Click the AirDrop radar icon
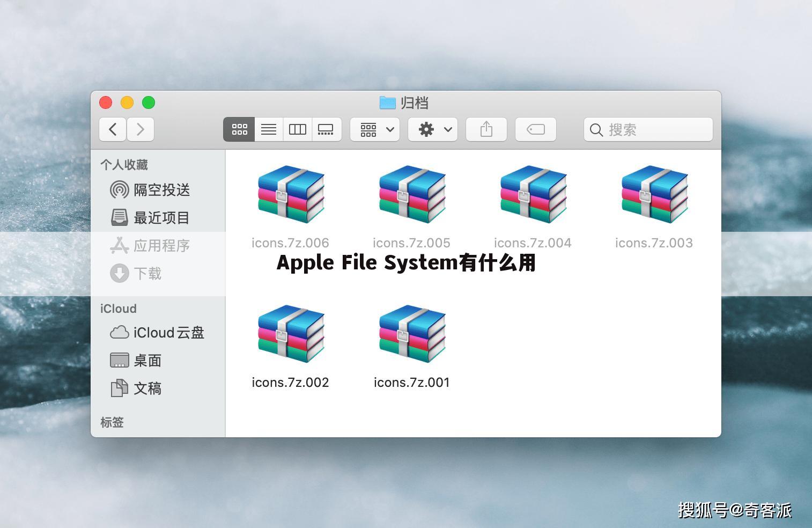 tap(119, 190)
